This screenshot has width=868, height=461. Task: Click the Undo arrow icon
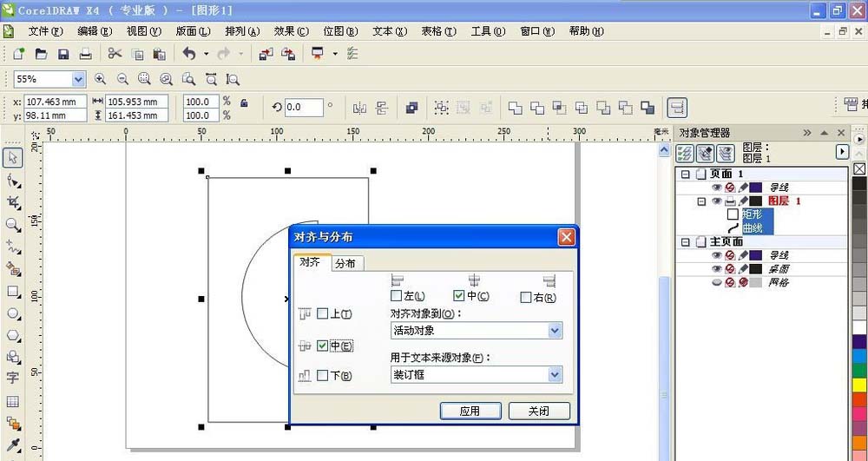[x=189, y=54]
